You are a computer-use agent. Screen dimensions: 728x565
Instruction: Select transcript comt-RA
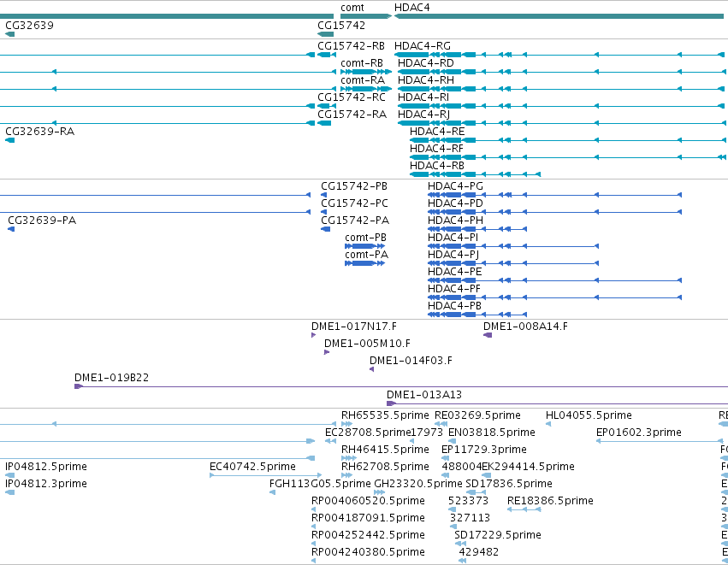[363, 80]
